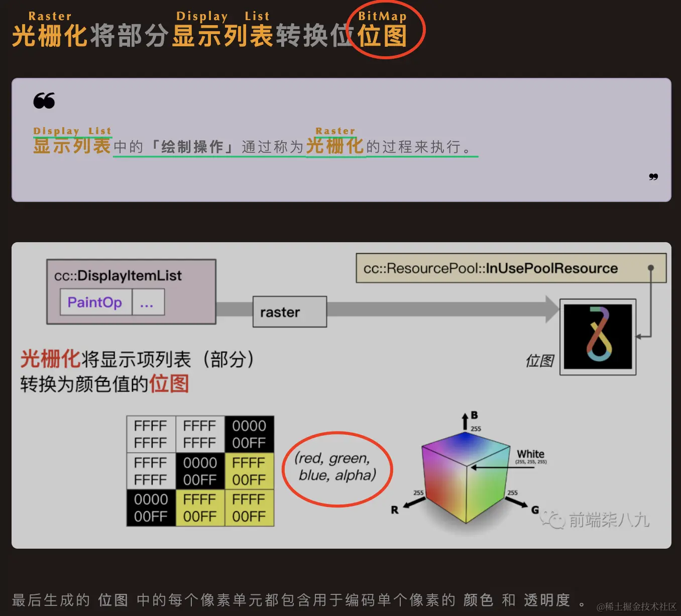Click the "cc::ResourcePool::InUsePoolResource" box
The width and height of the screenshot is (681, 616).
511,268
